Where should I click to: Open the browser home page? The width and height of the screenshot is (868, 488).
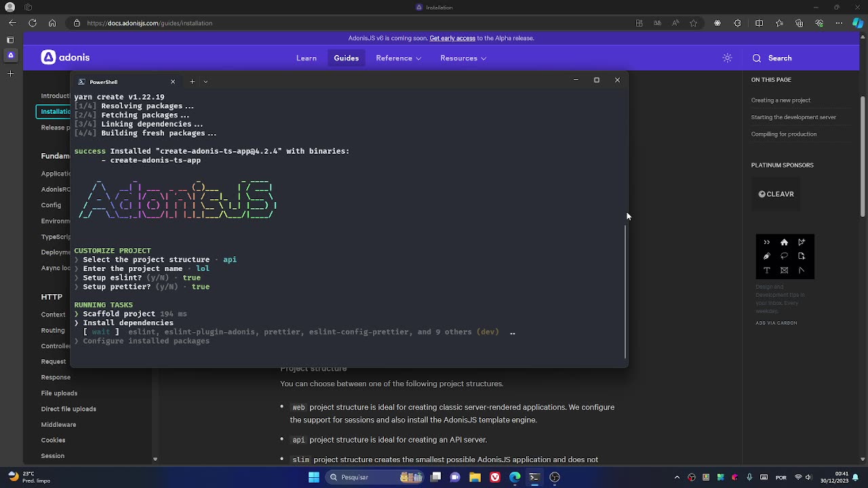52,23
